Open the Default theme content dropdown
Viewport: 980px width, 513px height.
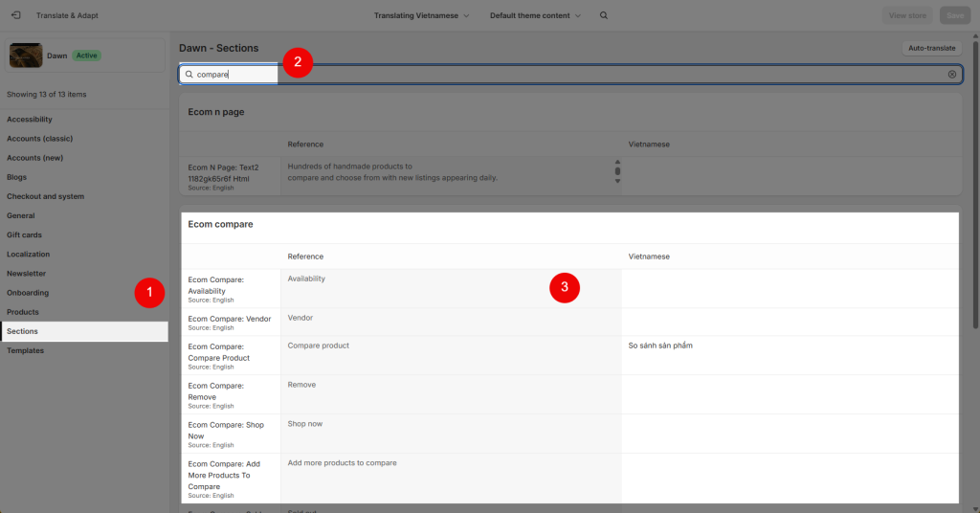[x=535, y=15]
